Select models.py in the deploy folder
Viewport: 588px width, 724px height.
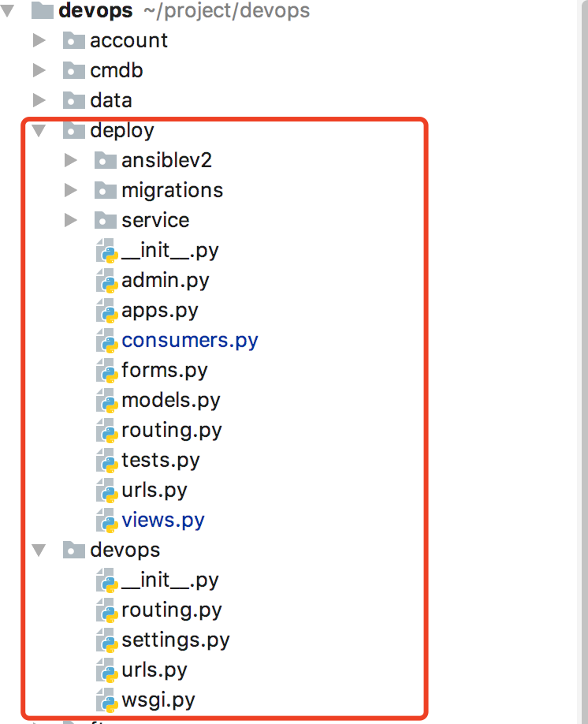170,401
